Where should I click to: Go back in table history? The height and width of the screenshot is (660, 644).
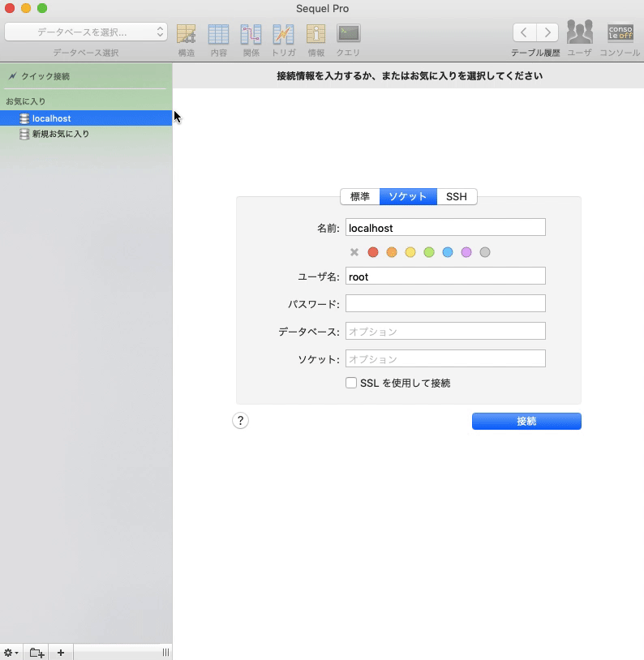point(525,32)
